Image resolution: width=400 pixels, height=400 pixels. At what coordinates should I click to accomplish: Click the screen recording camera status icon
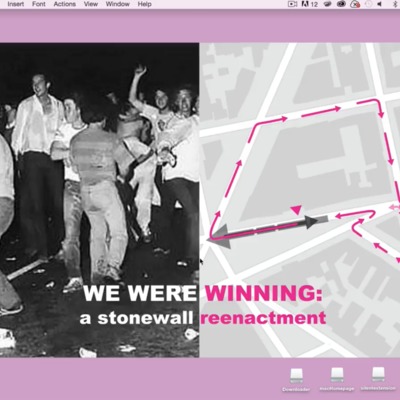pyautogui.click(x=292, y=4)
